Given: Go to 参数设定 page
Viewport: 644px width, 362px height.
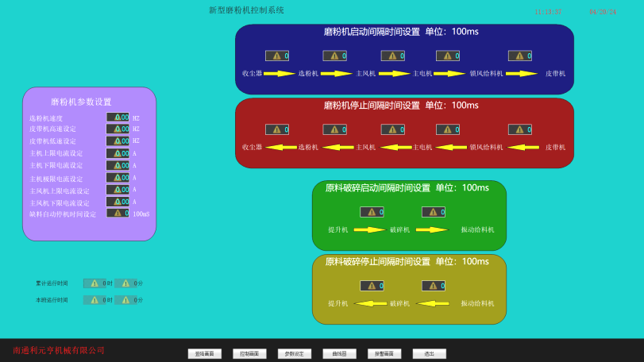Looking at the screenshot, I should (295, 354).
